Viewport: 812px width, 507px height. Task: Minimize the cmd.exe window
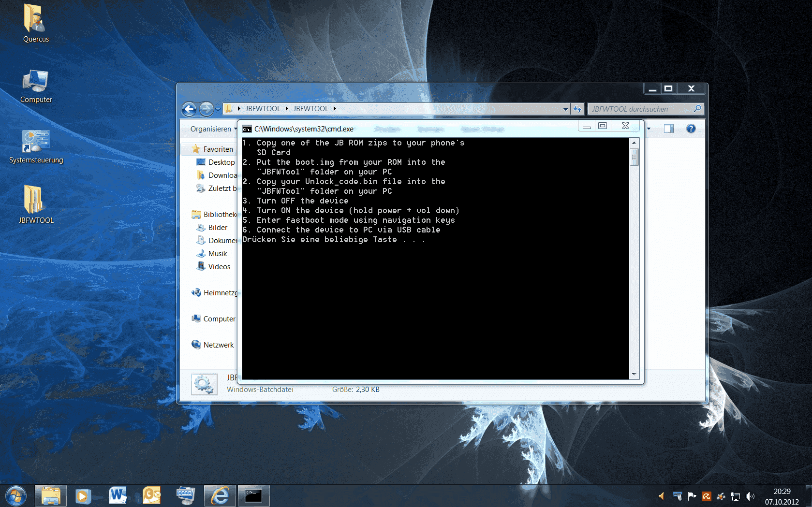click(587, 126)
